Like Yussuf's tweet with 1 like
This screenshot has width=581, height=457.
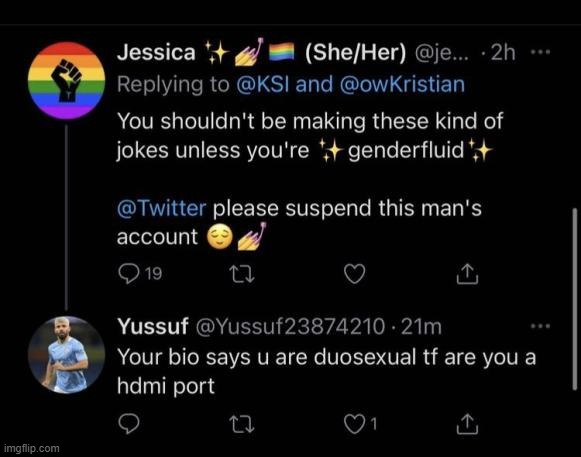pyautogui.click(x=360, y=424)
